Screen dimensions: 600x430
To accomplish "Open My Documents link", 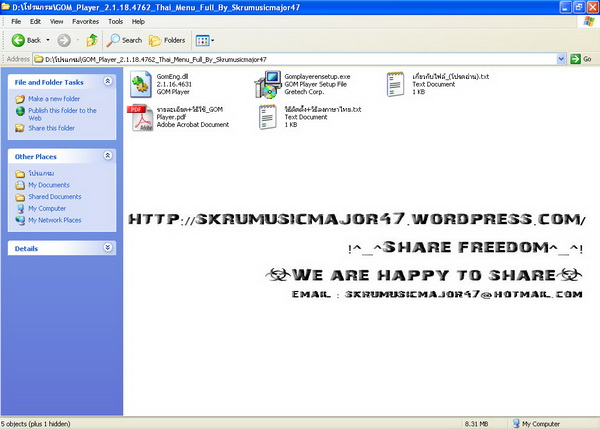I will click(49, 185).
